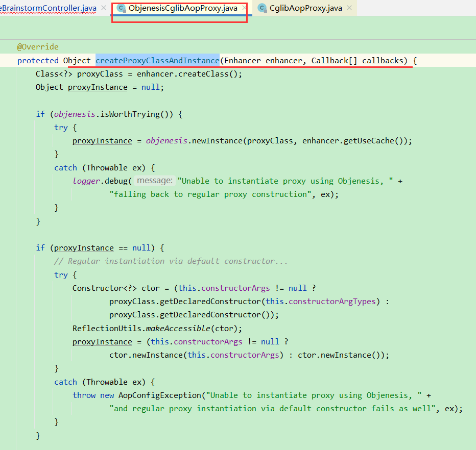Image resolution: width=476 pixels, height=450 pixels.
Task: Click this.constructorArgTypes reference
Action: 321,302
